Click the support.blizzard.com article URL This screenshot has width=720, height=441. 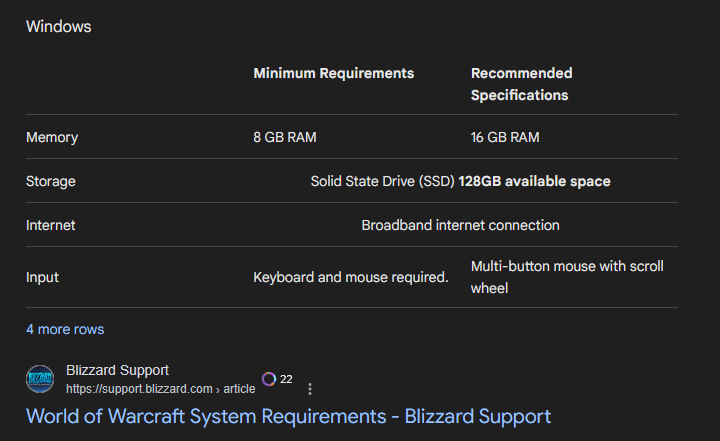pyautogui.click(x=160, y=389)
